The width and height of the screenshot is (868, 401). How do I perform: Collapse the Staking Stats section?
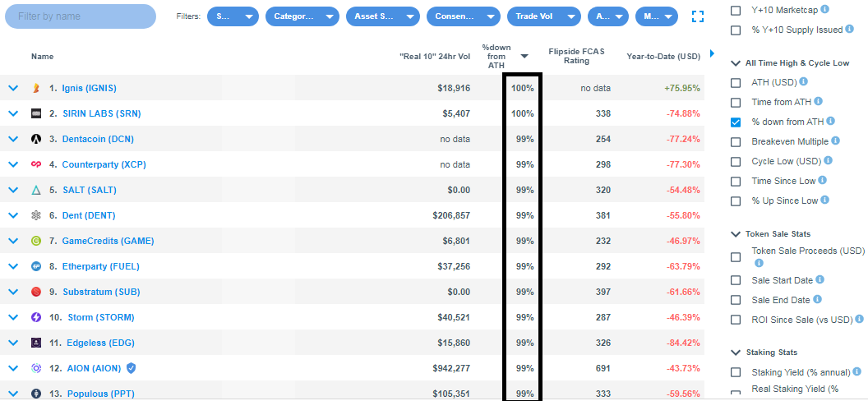point(736,353)
